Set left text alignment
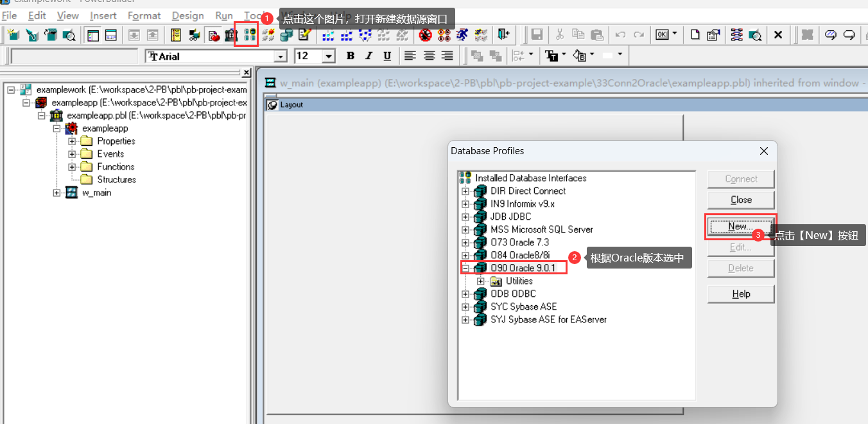 coord(410,56)
